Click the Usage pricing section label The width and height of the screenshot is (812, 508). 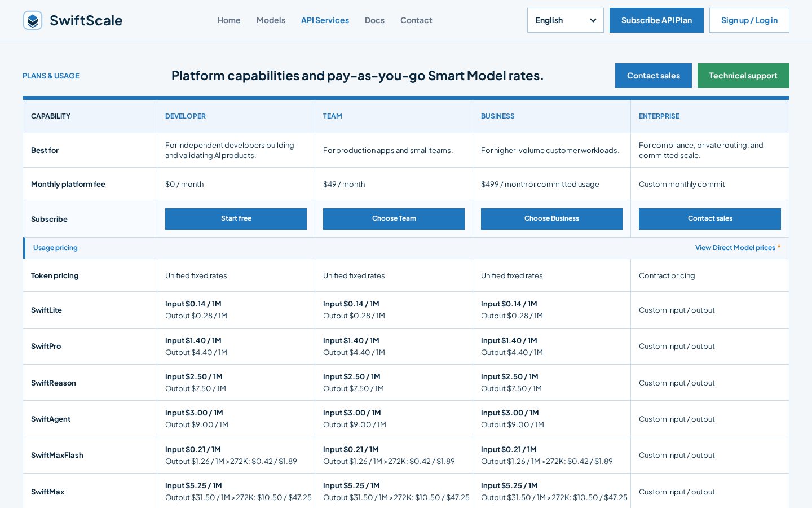tap(55, 248)
